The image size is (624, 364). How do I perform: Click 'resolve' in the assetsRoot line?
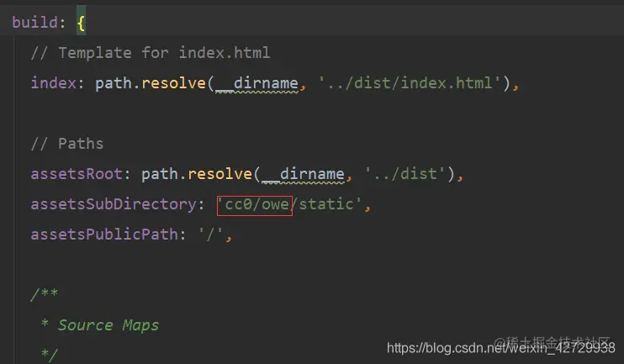point(219,174)
